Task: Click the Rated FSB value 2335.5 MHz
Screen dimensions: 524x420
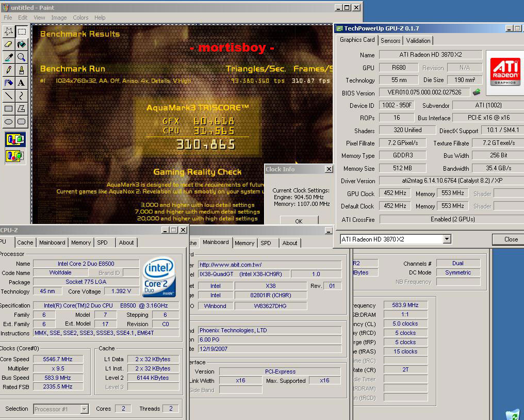Action: click(58, 386)
